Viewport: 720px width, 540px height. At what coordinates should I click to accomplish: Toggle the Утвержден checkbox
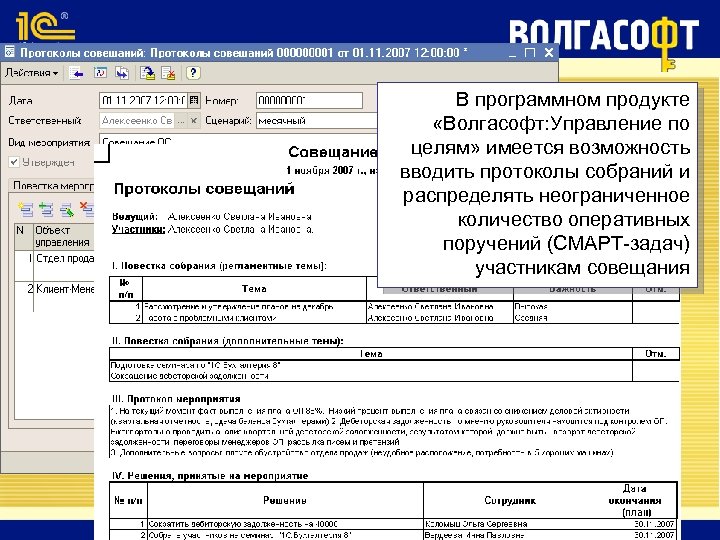click(14, 162)
